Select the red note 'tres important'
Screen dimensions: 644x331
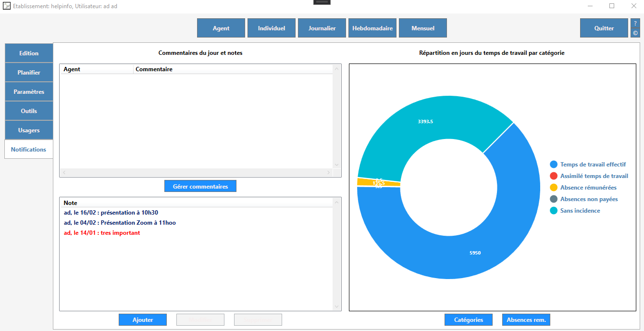pyautogui.click(x=102, y=233)
